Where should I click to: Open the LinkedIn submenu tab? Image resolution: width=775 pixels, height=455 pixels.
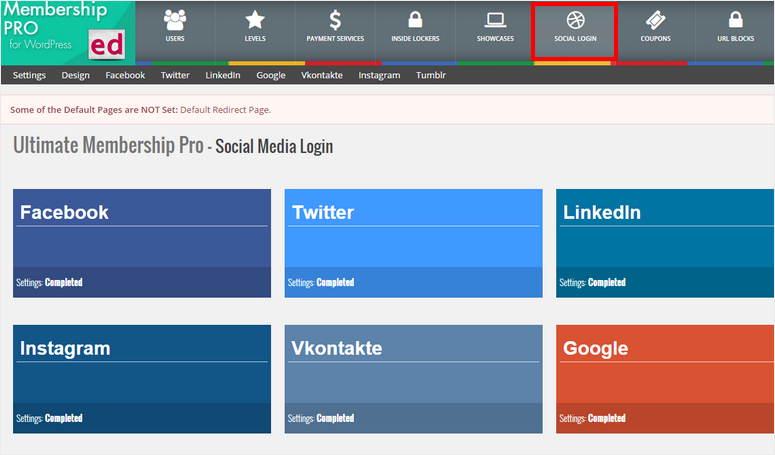click(223, 75)
